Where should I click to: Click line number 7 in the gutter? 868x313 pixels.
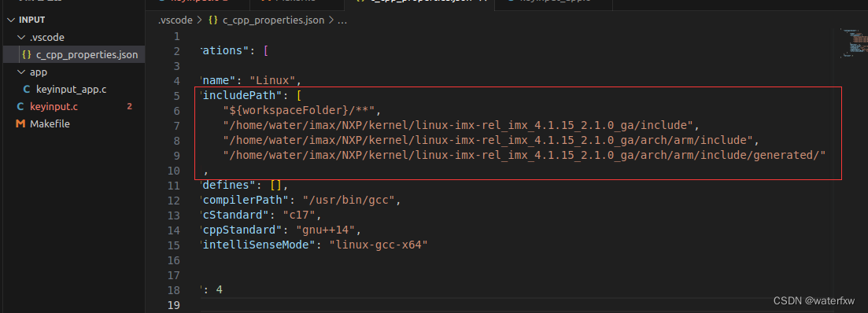click(x=176, y=126)
